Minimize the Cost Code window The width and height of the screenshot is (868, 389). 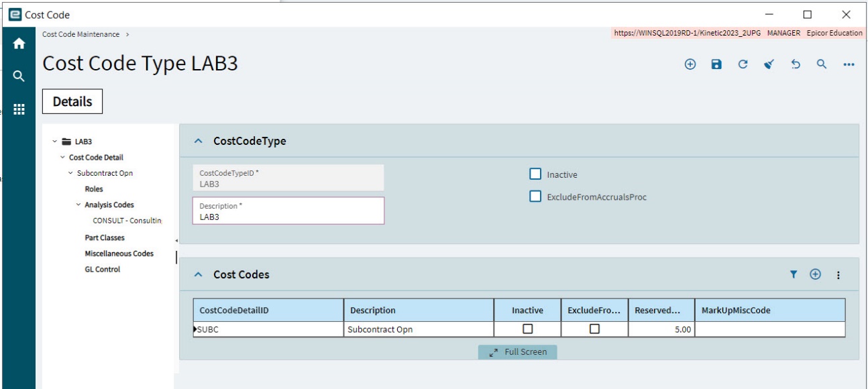click(x=769, y=14)
